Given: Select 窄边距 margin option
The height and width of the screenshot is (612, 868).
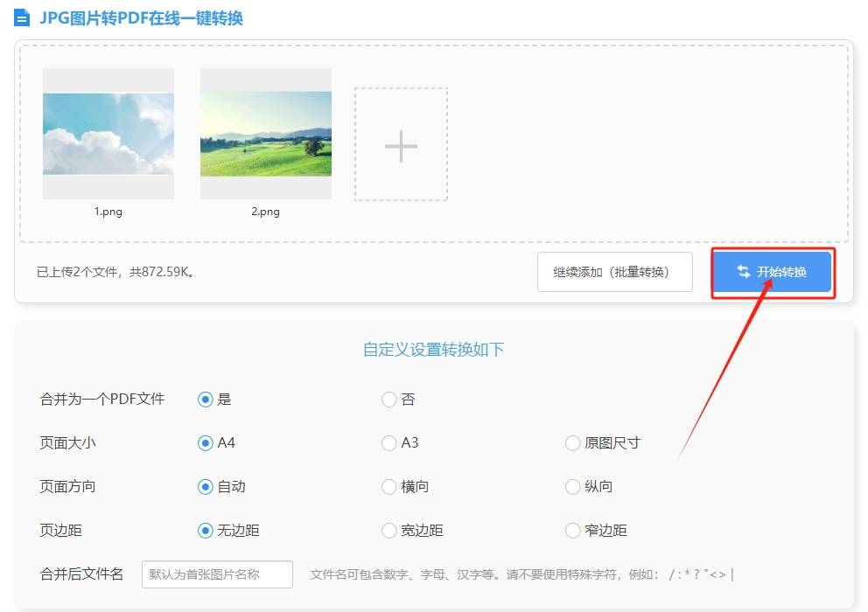Looking at the screenshot, I should click(x=572, y=531).
